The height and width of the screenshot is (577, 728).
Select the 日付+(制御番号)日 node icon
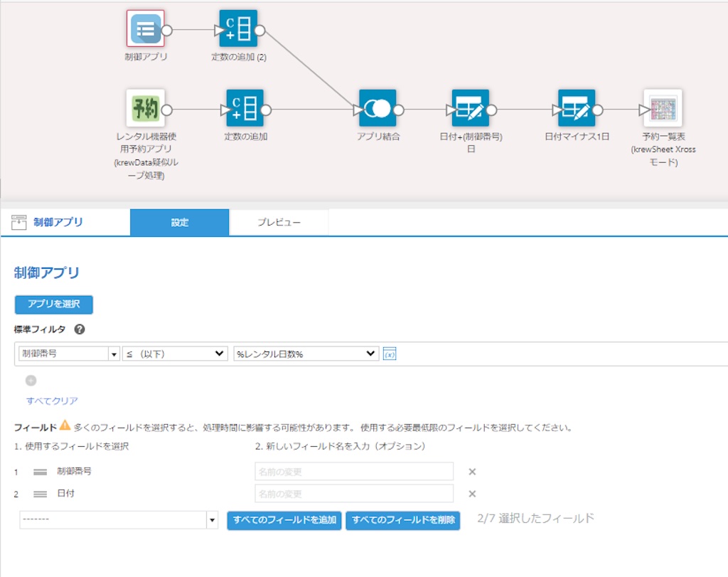(x=471, y=108)
